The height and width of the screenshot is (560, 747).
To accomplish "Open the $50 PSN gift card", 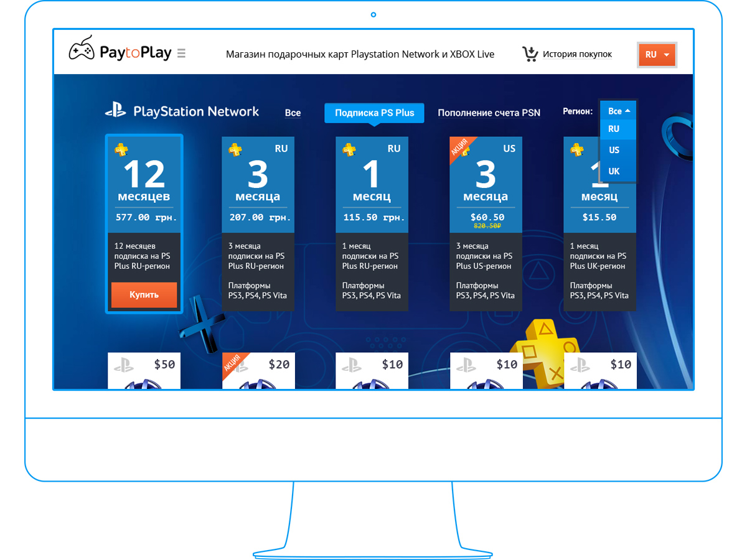I will tap(144, 371).
